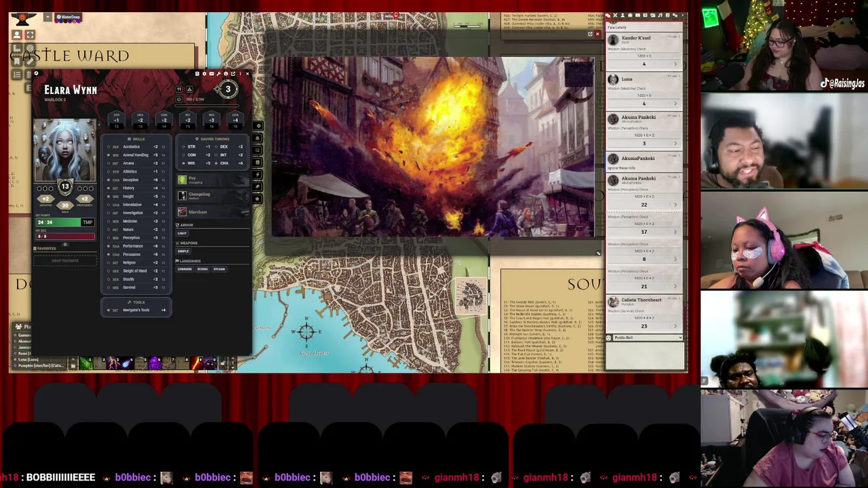Open the journal notes bookmark tool icon
This screenshot has height=488, width=868.
17,62
